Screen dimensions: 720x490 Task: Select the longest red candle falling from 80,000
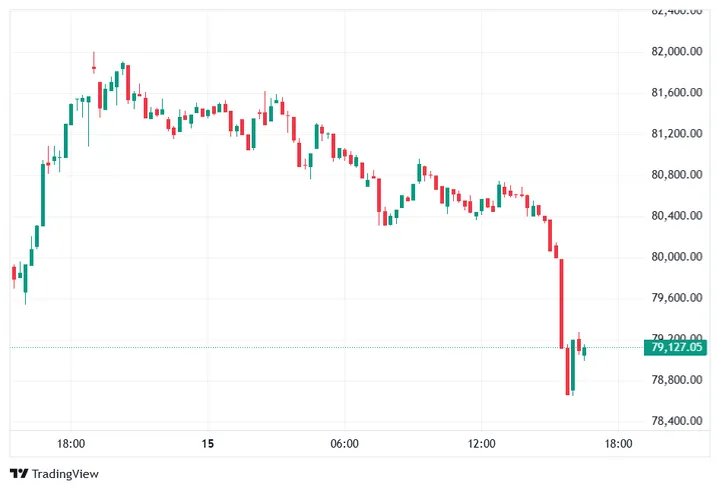561,304
